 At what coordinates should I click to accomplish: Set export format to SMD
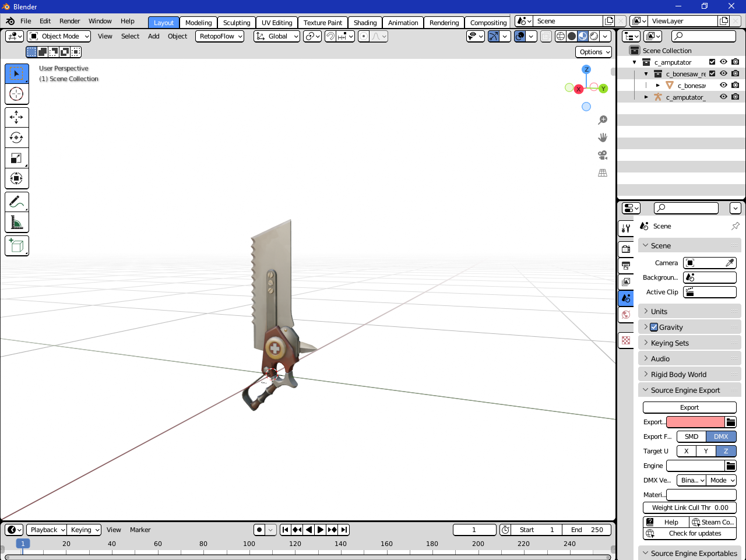click(692, 436)
